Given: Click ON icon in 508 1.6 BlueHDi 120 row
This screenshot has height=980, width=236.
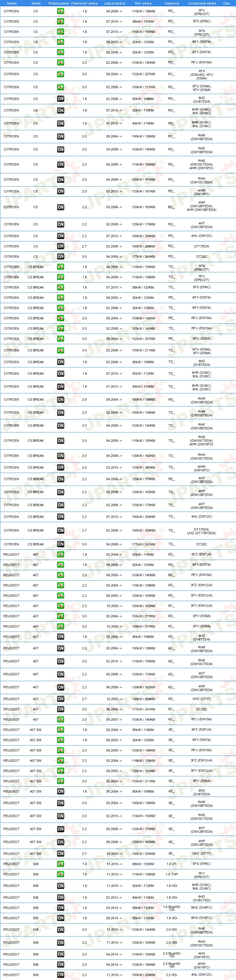Looking at the screenshot, I should [60, 908].
